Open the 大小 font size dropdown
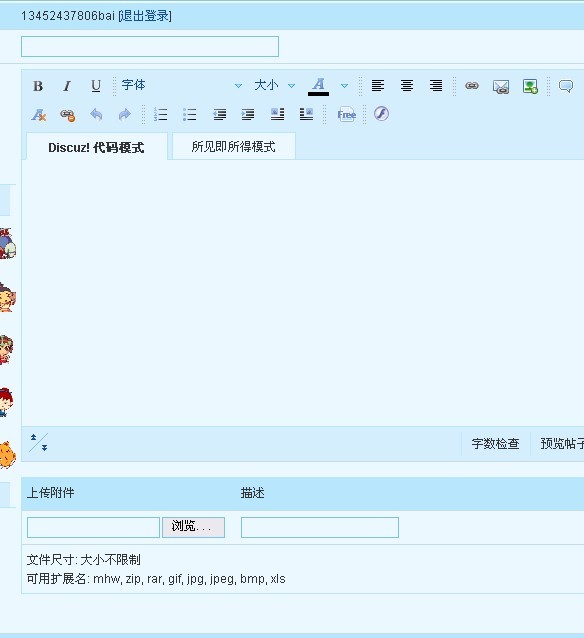 274,85
